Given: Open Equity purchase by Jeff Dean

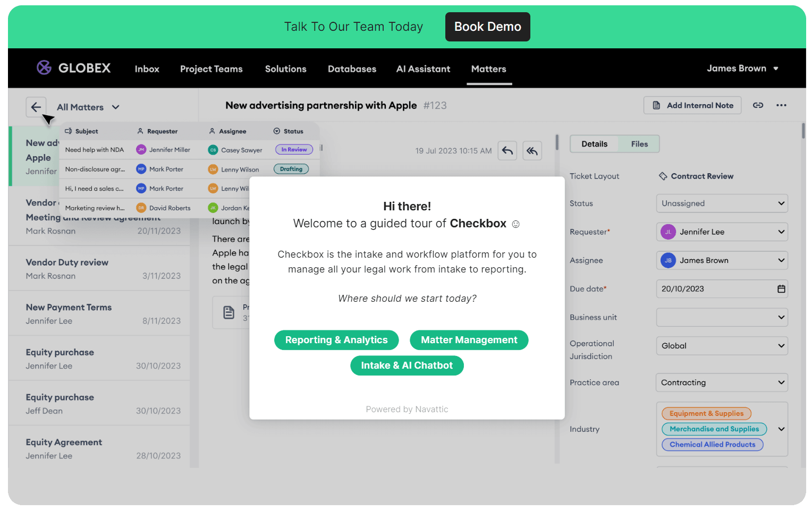Looking at the screenshot, I should 99,403.
